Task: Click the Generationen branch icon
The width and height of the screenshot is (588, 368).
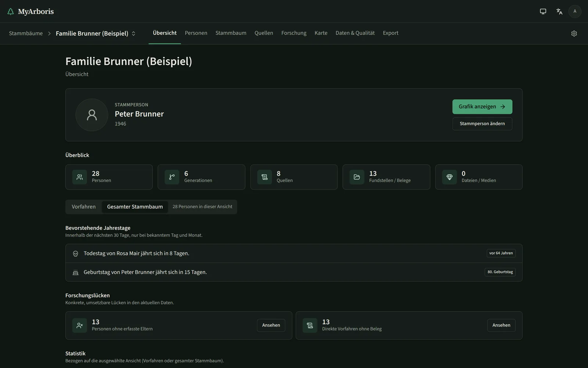Action: [x=172, y=177]
